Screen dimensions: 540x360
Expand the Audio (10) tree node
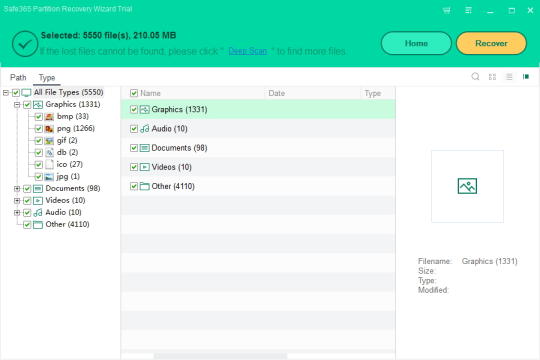point(17,213)
